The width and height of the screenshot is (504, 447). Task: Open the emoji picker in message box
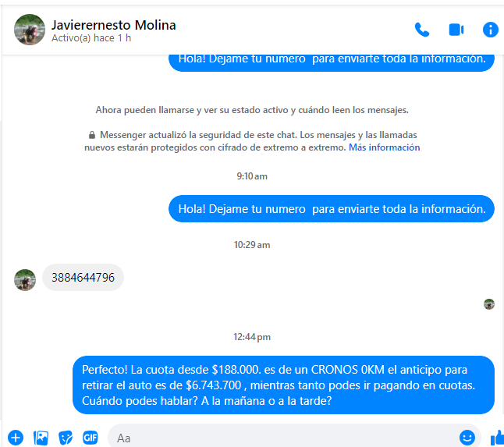[467, 438]
